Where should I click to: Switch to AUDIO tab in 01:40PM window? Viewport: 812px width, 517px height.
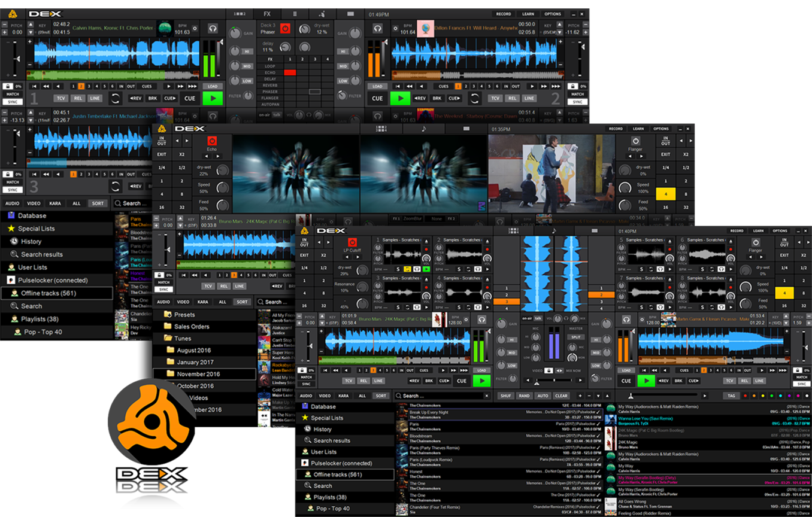point(306,396)
